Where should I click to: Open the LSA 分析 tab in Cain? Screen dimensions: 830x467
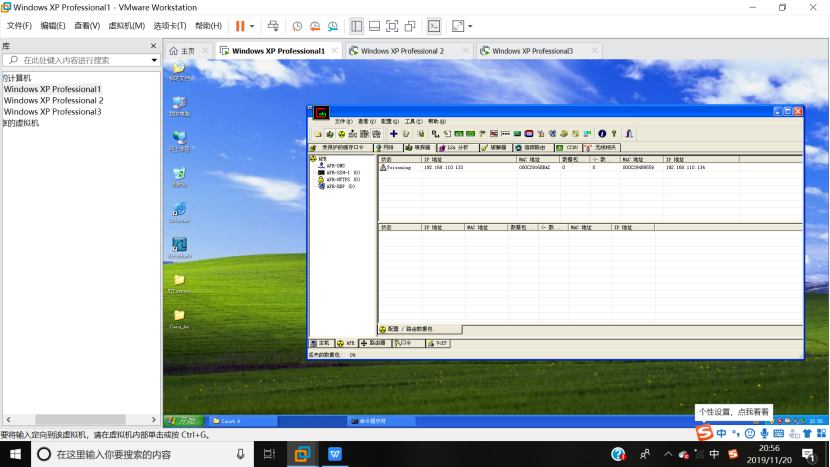point(457,148)
